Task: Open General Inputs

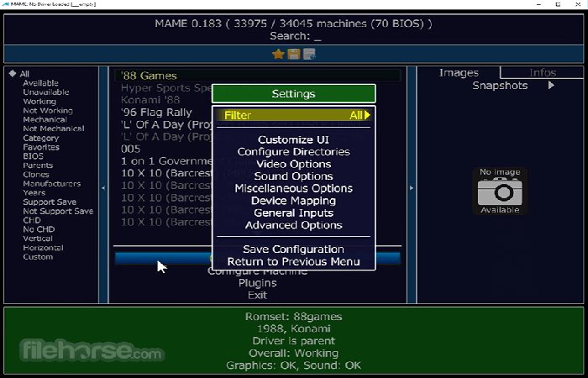Action: tap(294, 213)
